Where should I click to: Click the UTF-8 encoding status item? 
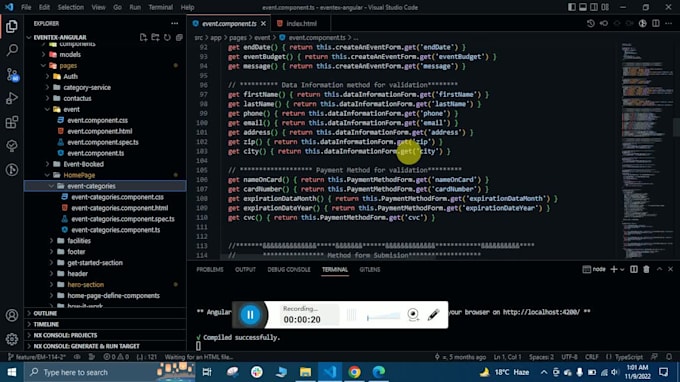(x=569, y=357)
